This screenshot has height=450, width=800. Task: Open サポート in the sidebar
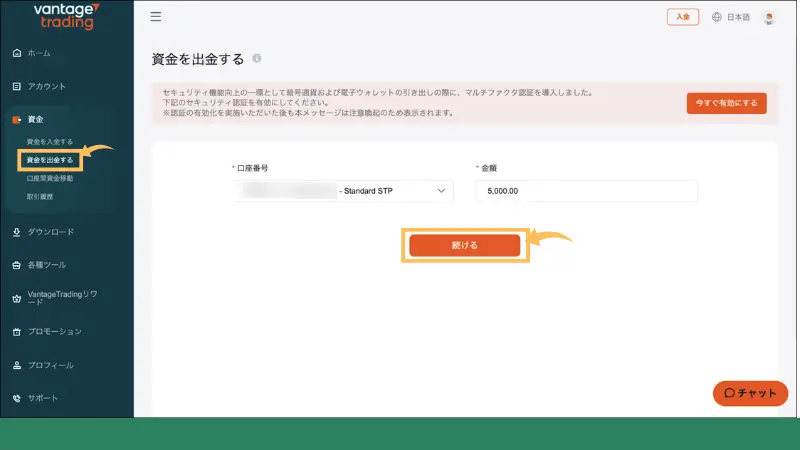(42, 398)
